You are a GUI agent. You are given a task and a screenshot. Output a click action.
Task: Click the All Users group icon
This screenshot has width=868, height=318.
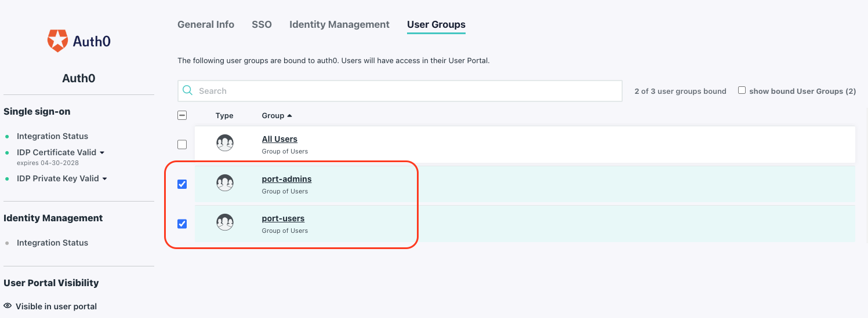click(x=225, y=143)
